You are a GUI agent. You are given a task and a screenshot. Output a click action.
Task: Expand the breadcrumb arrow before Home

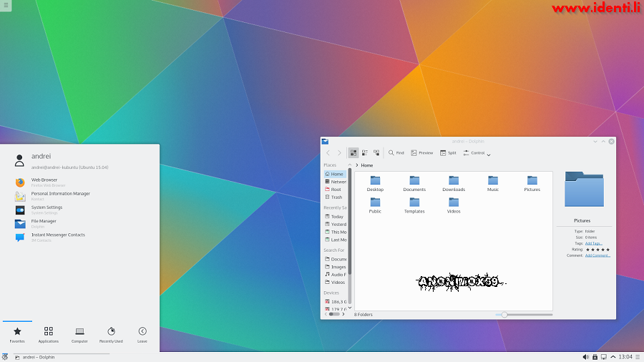coord(357,165)
